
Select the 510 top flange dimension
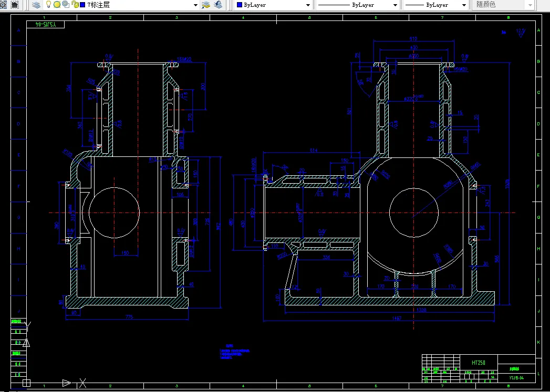pyautogui.click(x=413, y=38)
